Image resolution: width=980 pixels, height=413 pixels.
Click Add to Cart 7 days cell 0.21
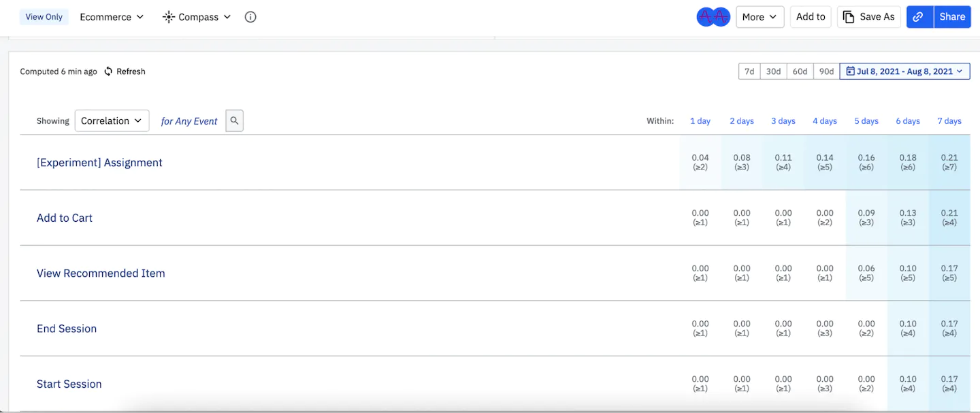pyautogui.click(x=949, y=218)
